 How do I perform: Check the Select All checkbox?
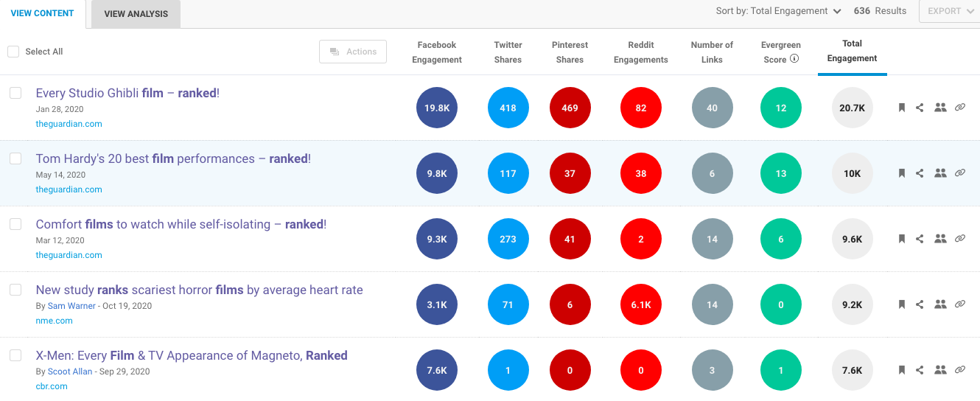click(13, 52)
